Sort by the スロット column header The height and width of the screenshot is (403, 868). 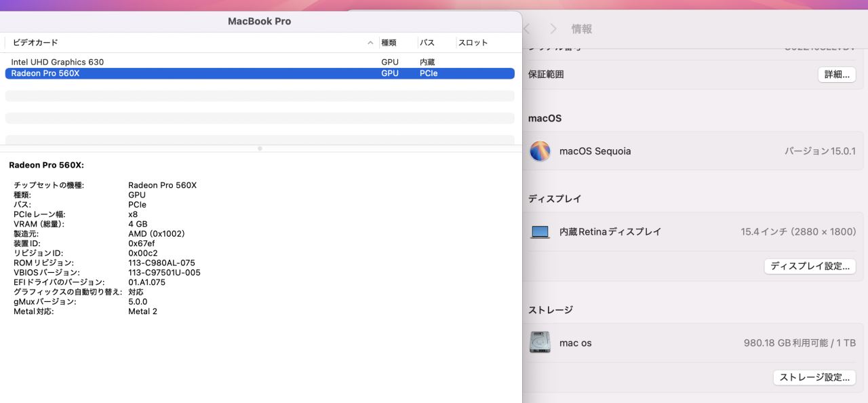[x=473, y=43]
